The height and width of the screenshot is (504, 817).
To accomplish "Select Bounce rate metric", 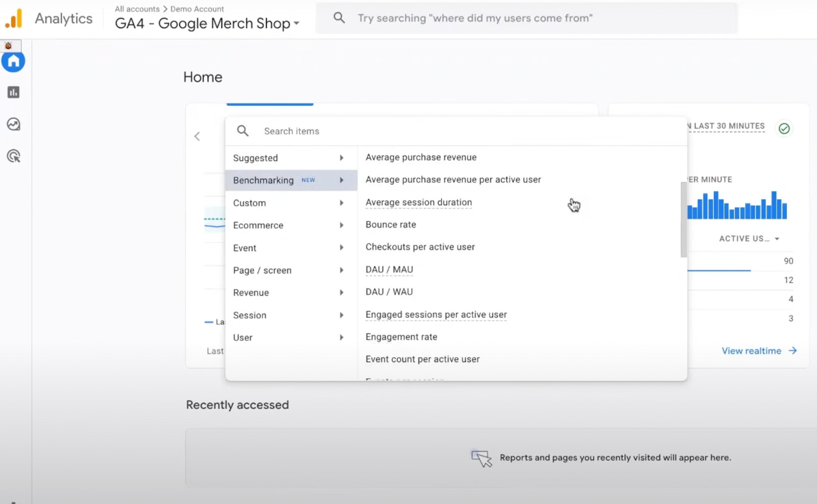I will tap(391, 225).
